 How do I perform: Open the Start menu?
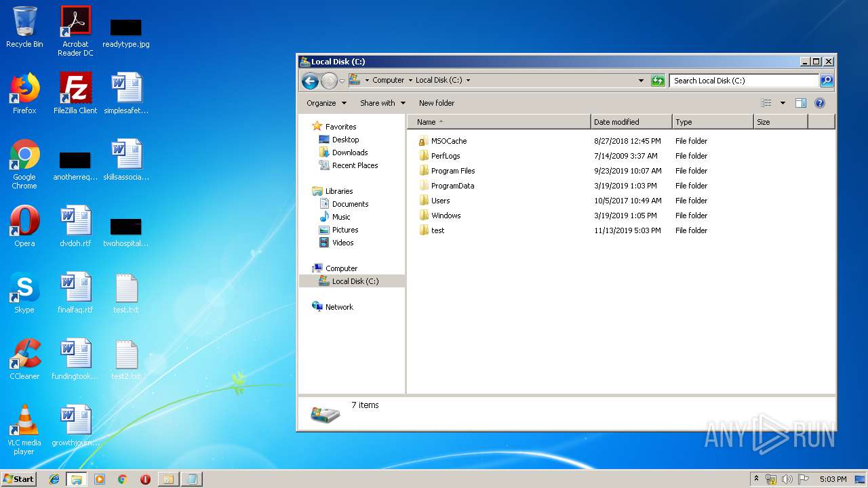(19, 479)
